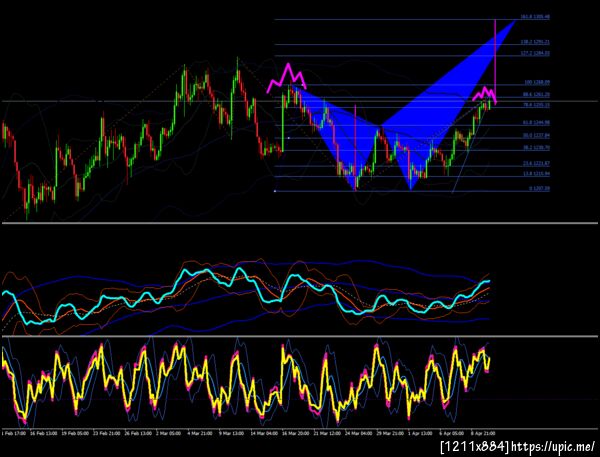Click the '16 Mar 20:00' time axis label
The image size is (600, 457).
[295, 433]
